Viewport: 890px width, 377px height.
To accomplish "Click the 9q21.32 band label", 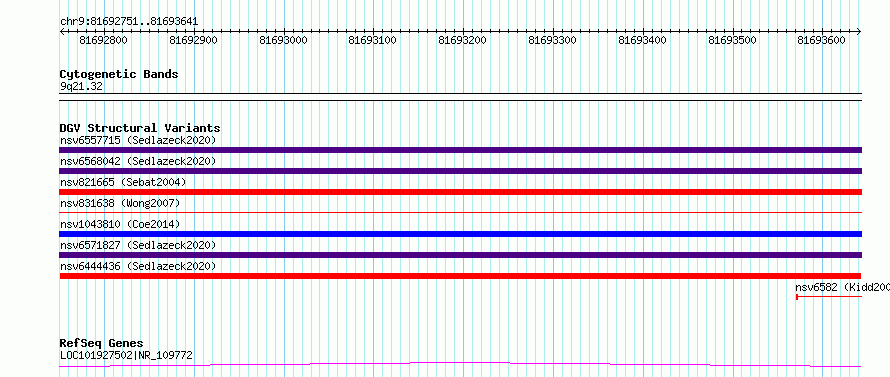I will (x=81, y=87).
